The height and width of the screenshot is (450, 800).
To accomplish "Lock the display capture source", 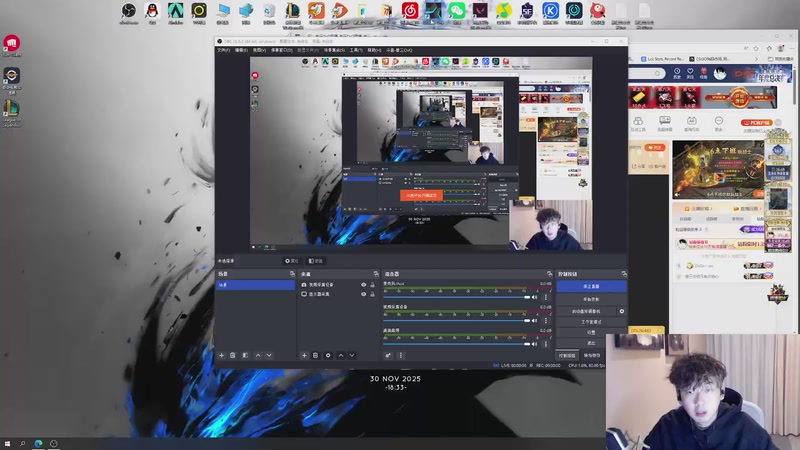I will [372, 294].
